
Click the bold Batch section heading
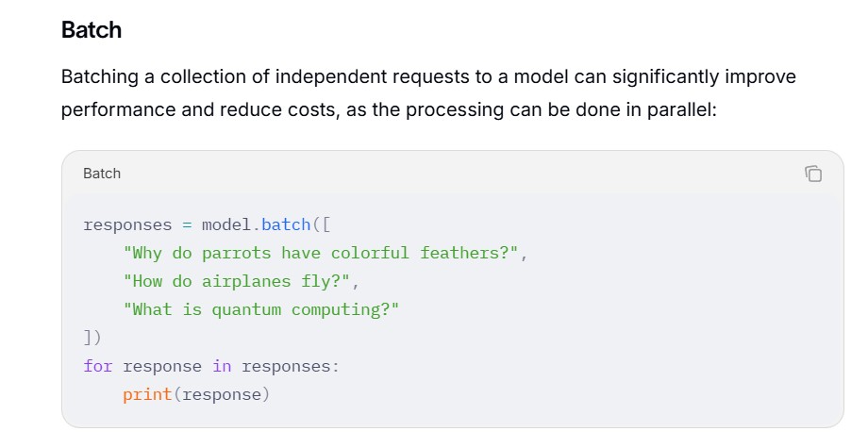pyautogui.click(x=92, y=30)
